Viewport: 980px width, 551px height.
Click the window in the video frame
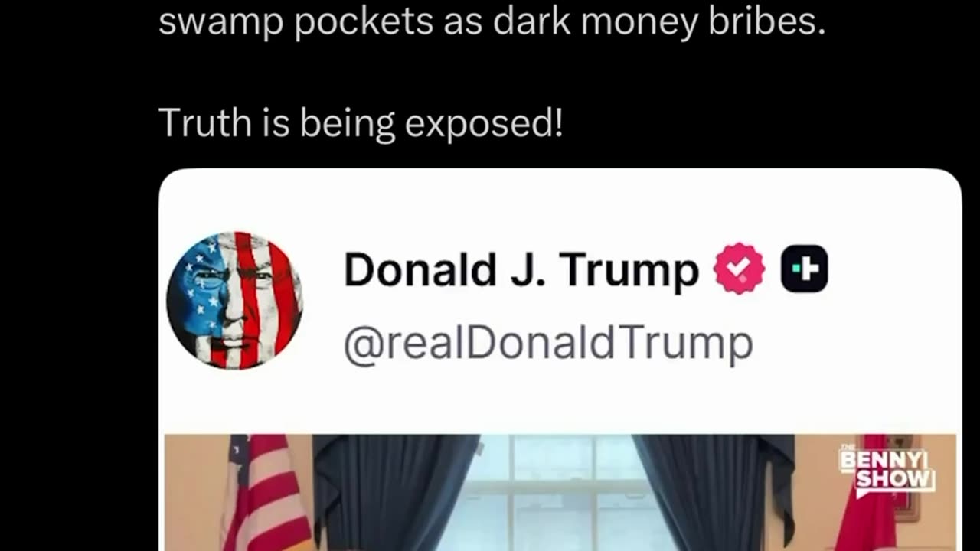(557, 493)
